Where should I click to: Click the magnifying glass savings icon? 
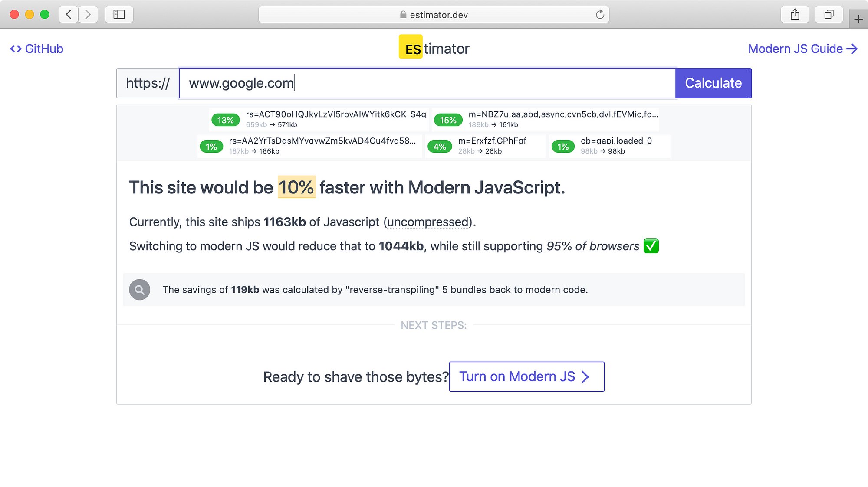(140, 290)
